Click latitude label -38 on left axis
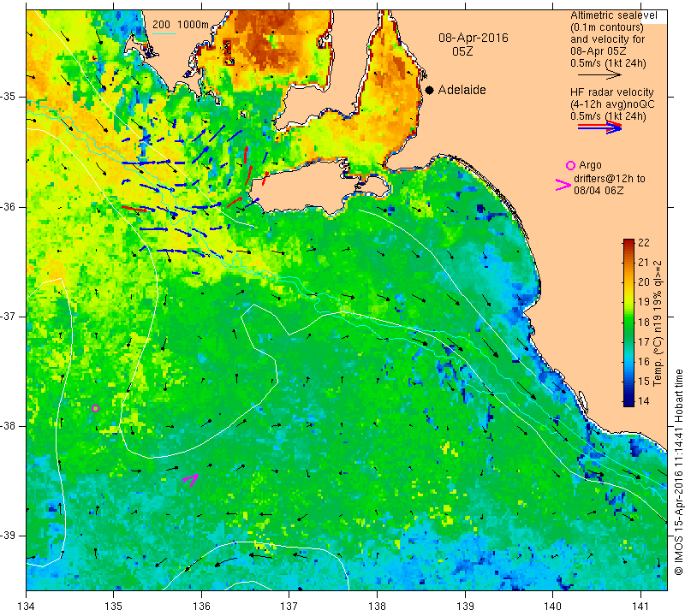 point(10,426)
